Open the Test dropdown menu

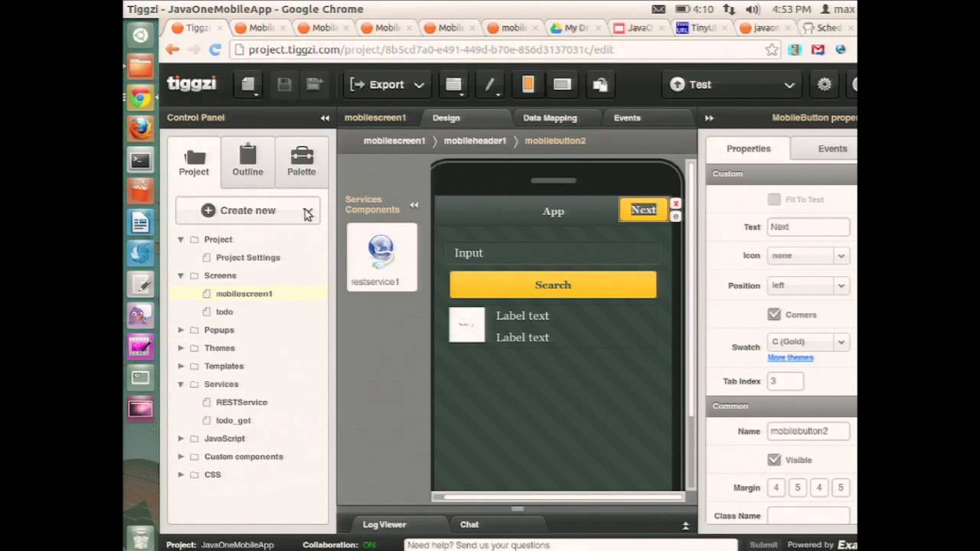733,85
